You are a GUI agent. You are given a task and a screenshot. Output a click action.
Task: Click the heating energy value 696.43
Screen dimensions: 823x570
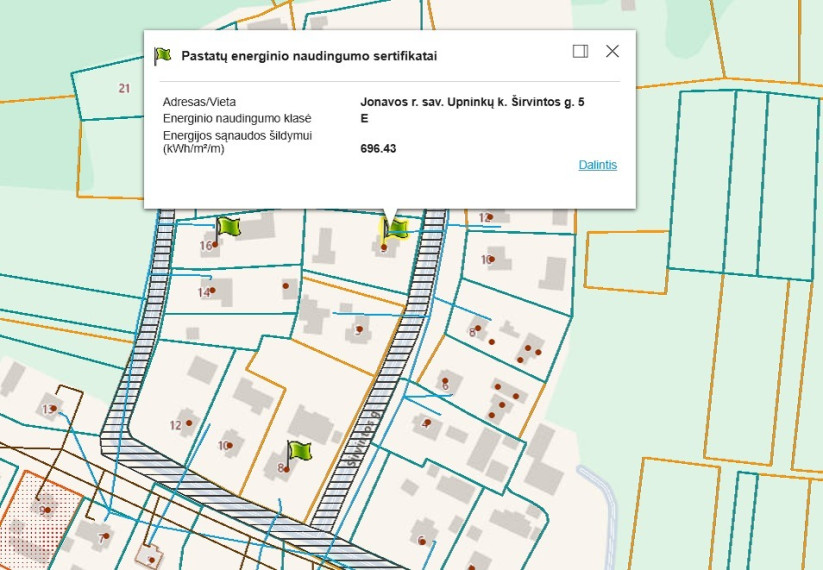coord(378,149)
